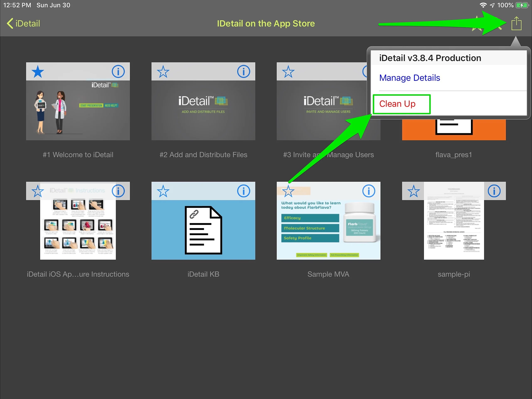
Task: Show info for Sample MVA
Action: (368, 191)
